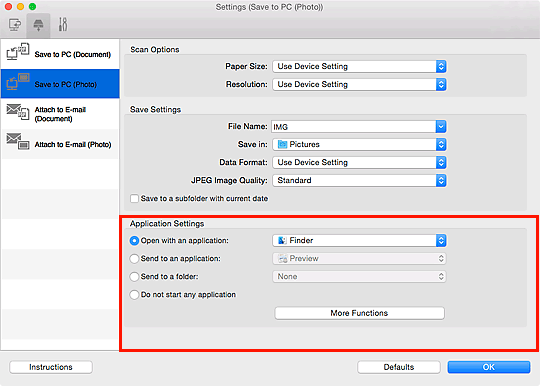The image size is (540, 386).
Task: Click the Pictures folder icon in Save in
Action: point(282,144)
